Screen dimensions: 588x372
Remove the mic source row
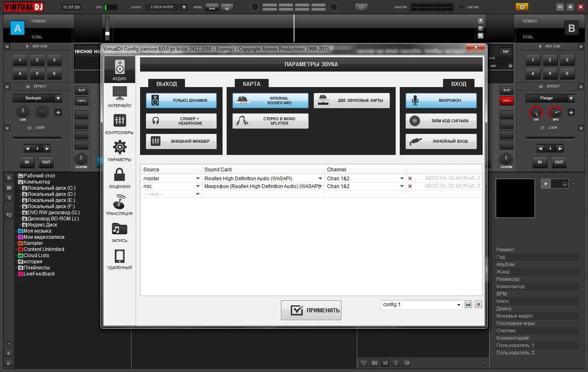pyautogui.click(x=410, y=186)
